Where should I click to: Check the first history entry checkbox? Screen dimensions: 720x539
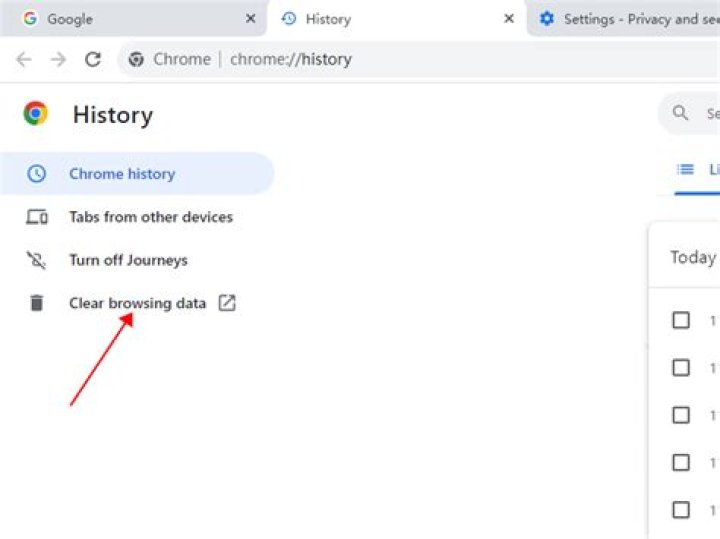click(x=681, y=320)
